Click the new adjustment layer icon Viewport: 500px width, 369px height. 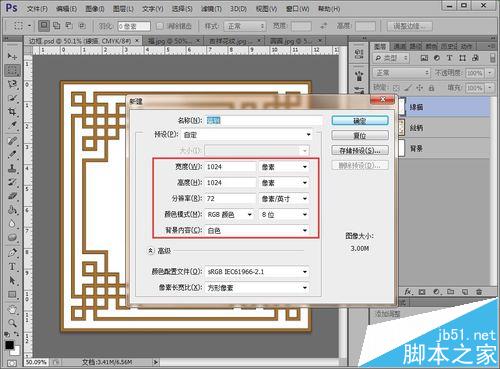(436, 292)
